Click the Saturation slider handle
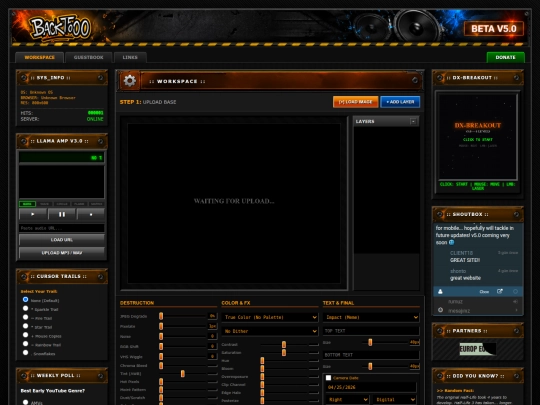The width and height of the screenshot is (540, 405). click(x=284, y=353)
